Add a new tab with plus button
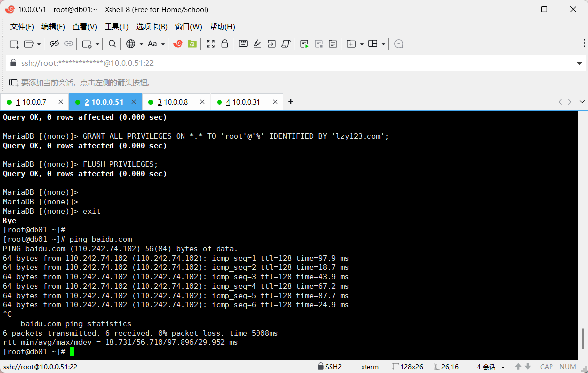 point(291,102)
